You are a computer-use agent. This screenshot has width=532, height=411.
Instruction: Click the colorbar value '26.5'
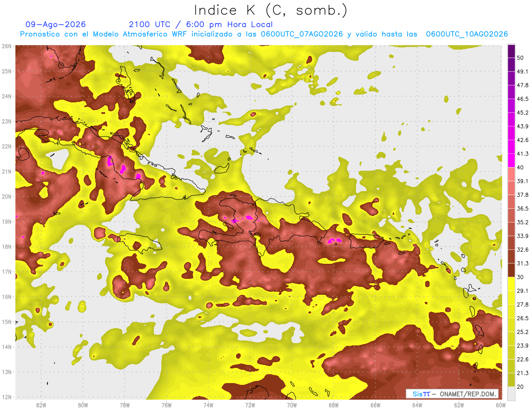click(523, 318)
